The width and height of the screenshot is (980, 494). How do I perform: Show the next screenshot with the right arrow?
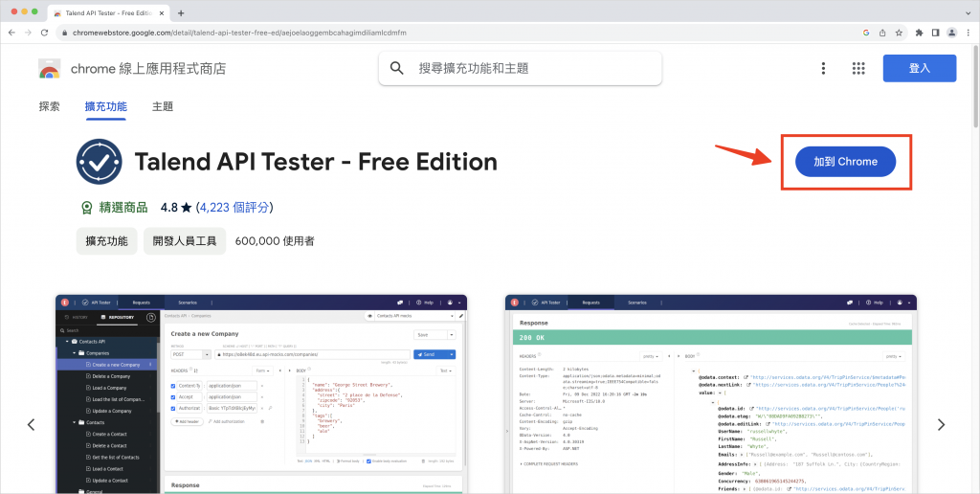942,424
